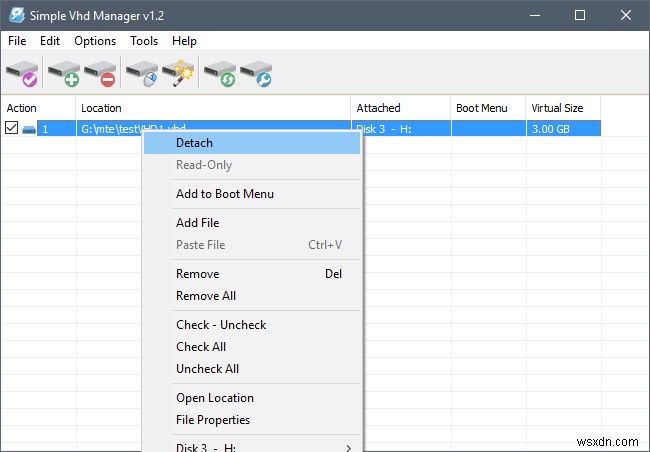Image resolution: width=650 pixels, height=452 pixels.
Task: Choose Open Location menu entry
Action: pos(252,398)
